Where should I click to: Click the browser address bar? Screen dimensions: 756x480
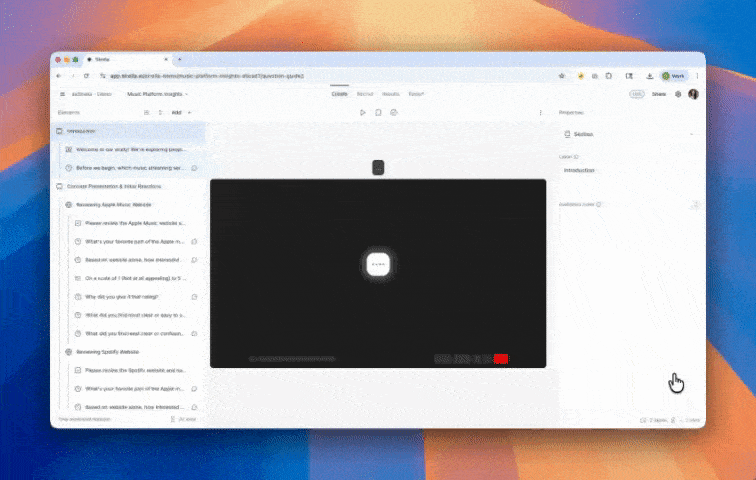point(330,76)
